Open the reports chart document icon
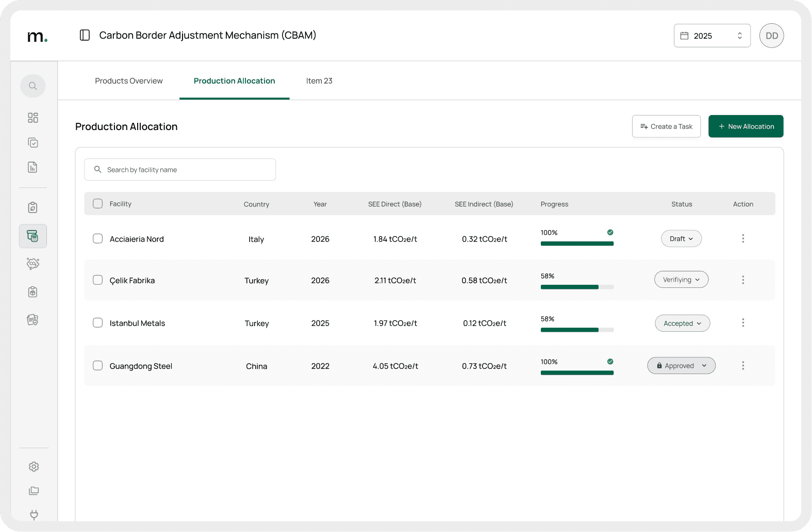This screenshot has height=532, width=812. (33, 167)
